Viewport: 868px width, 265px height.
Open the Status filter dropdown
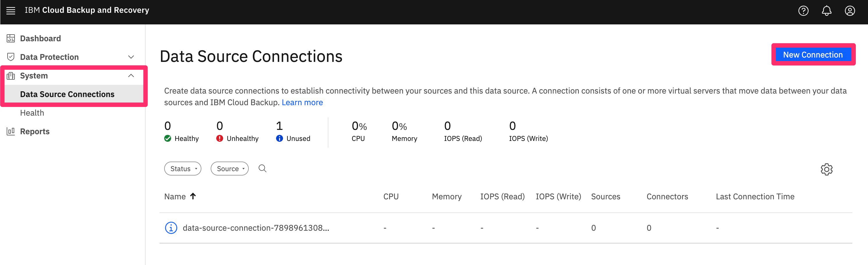(x=182, y=169)
